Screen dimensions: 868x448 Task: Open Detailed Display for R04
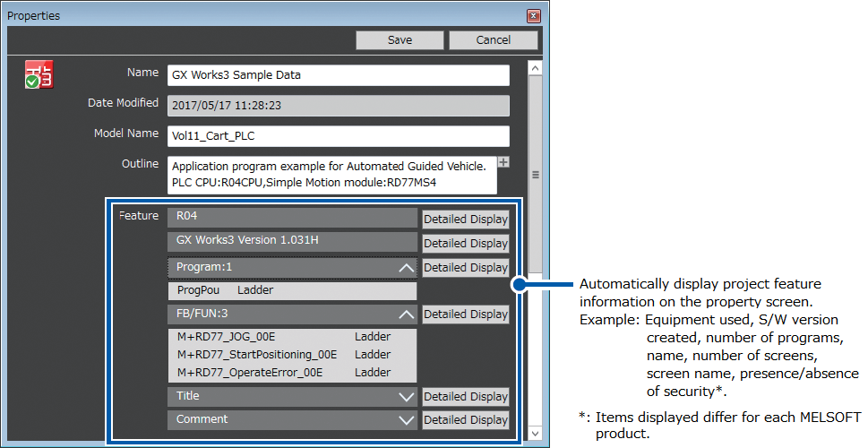pos(465,220)
